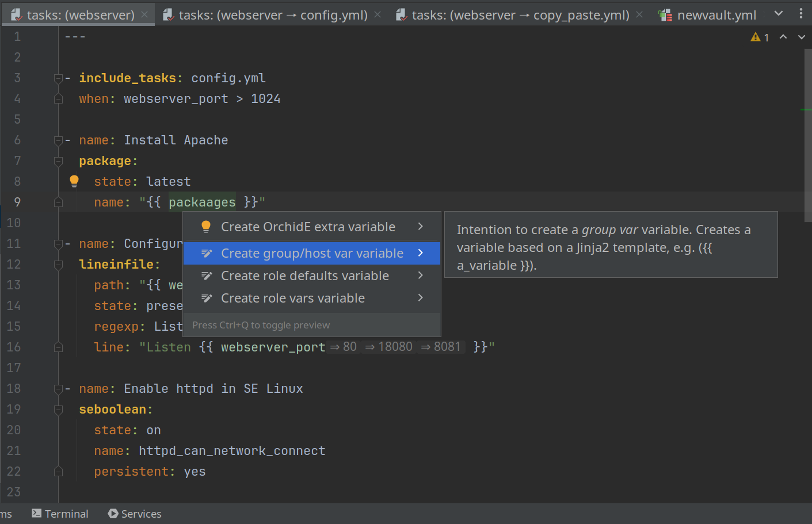The image size is (812, 524).
Task: Click the condition webserver_port > 1024
Action: [x=202, y=99]
